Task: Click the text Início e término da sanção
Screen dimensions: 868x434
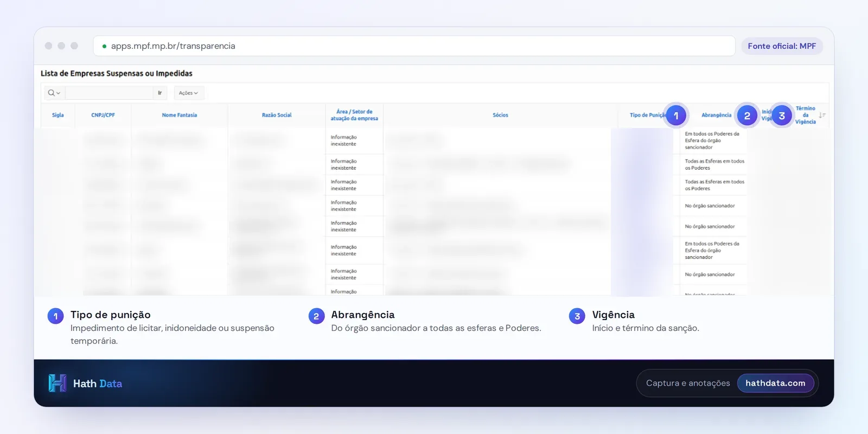Action: pyautogui.click(x=646, y=328)
